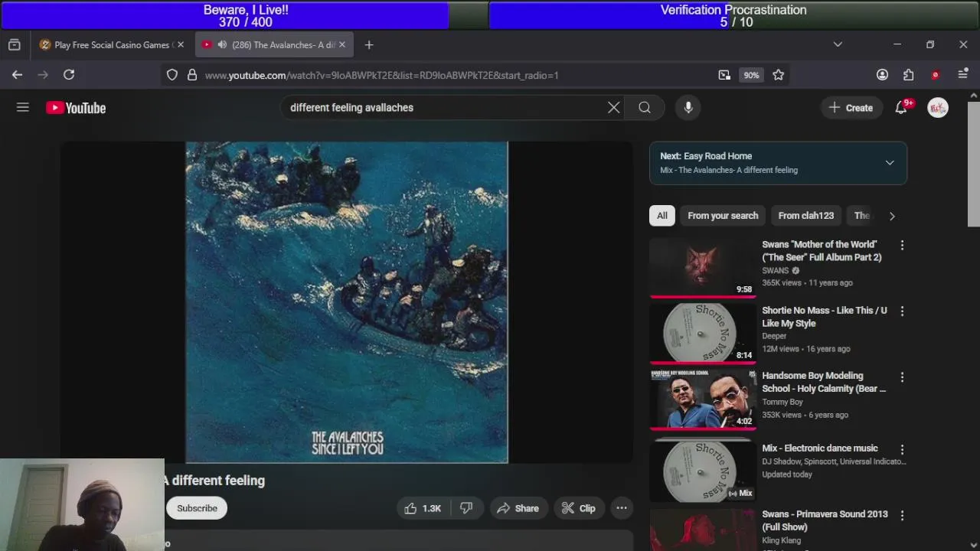This screenshot has height=551, width=980.
Task: Select the From your search chip
Action: pyautogui.click(x=723, y=216)
